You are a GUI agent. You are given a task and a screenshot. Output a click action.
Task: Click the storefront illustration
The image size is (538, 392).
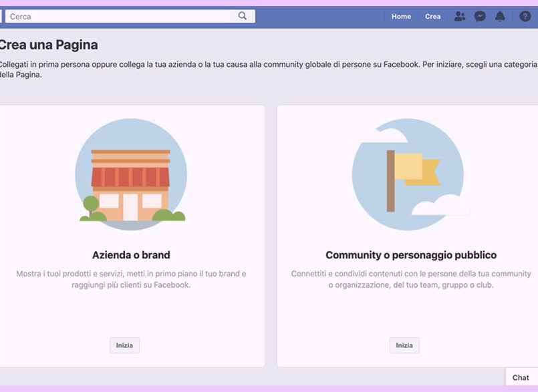tap(132, 174)
